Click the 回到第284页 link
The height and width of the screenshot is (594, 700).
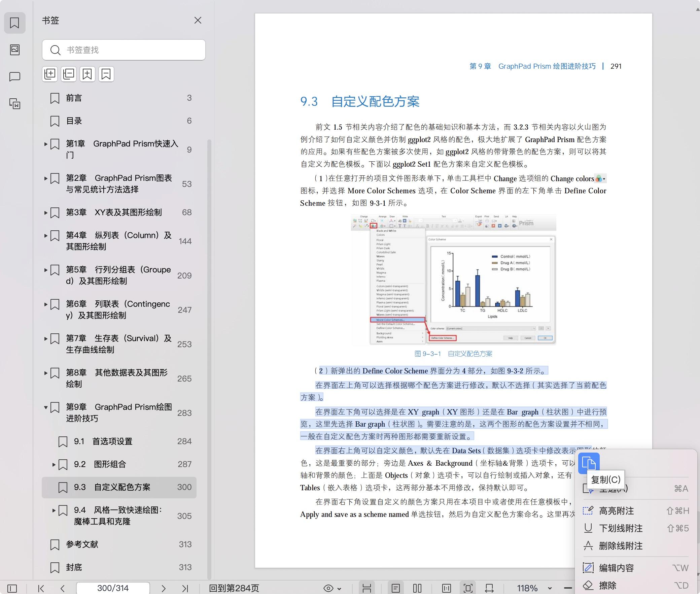pos(234,588)
